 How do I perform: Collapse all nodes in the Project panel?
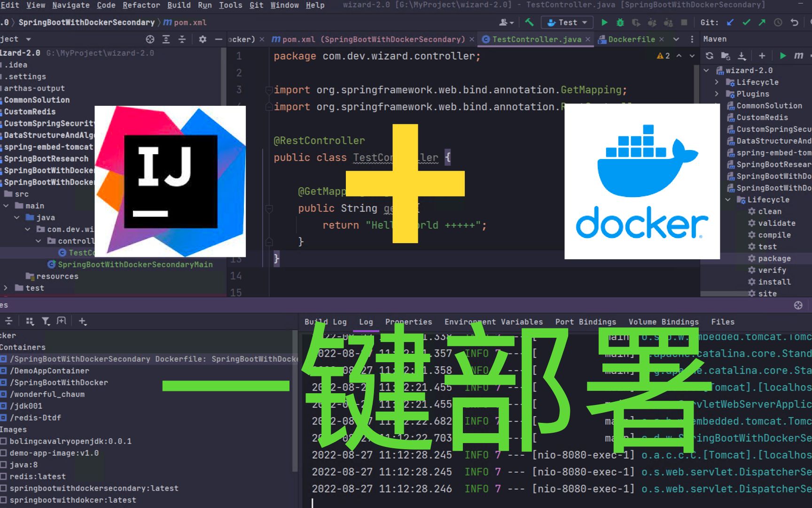click(x=182, y=39)
